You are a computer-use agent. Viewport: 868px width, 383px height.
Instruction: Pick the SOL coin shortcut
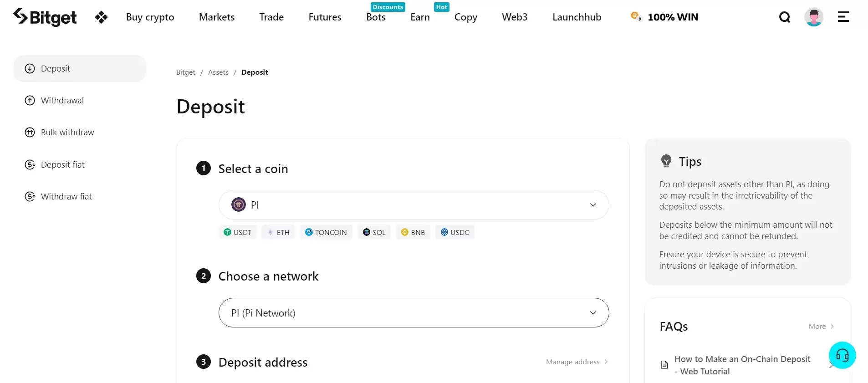pos(374,232)
